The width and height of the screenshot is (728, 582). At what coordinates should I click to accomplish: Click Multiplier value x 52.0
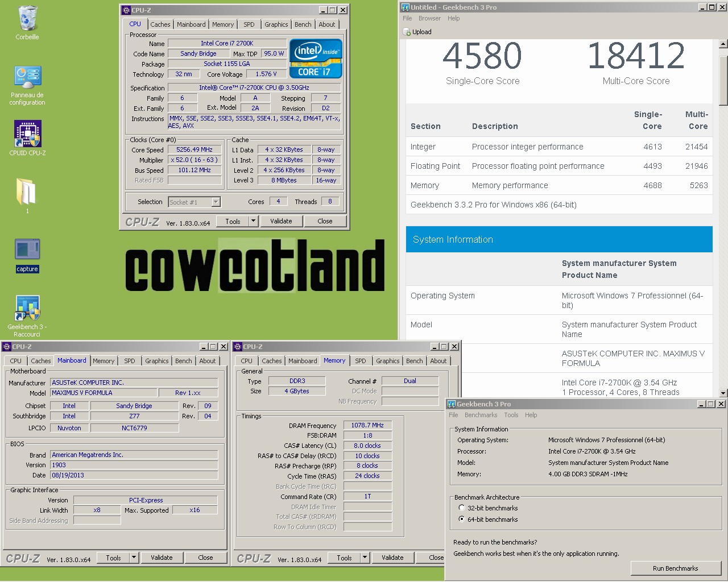click(195, 160)
